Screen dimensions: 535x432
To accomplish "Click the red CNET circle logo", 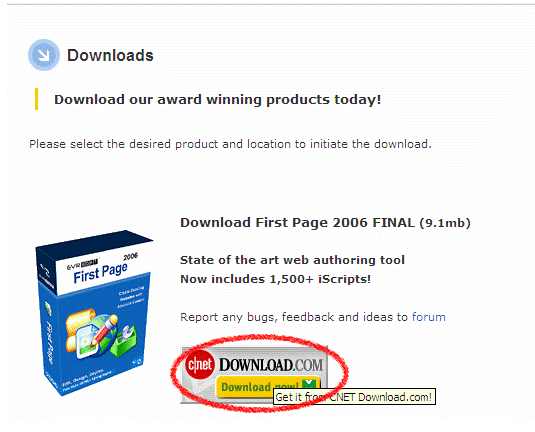I will click(200, 365).
